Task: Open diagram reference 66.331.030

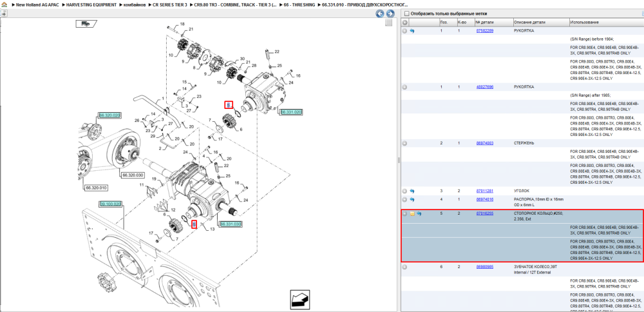Action: coord(231,224)
